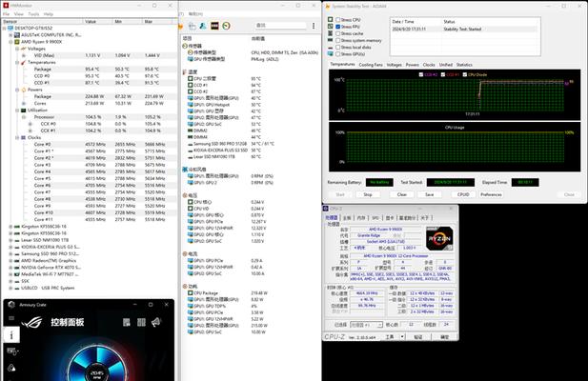Image resolution: width=588 pixels, height=381 pixels.
Task: Click the Clocks group icon in HWMonitor
Action: point(23,137)
